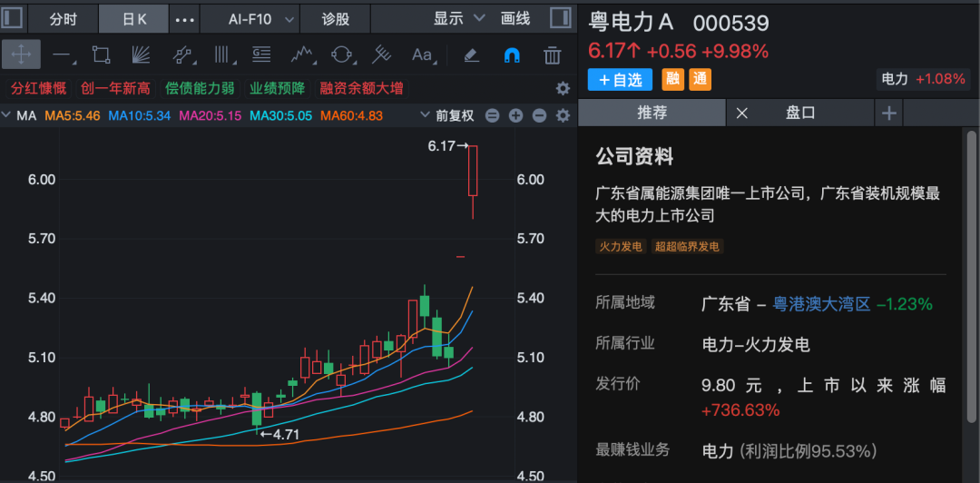This screenshot has width=980, height=483.
Task: Select the pitchfork drawing tool
Action: point(382,54)
